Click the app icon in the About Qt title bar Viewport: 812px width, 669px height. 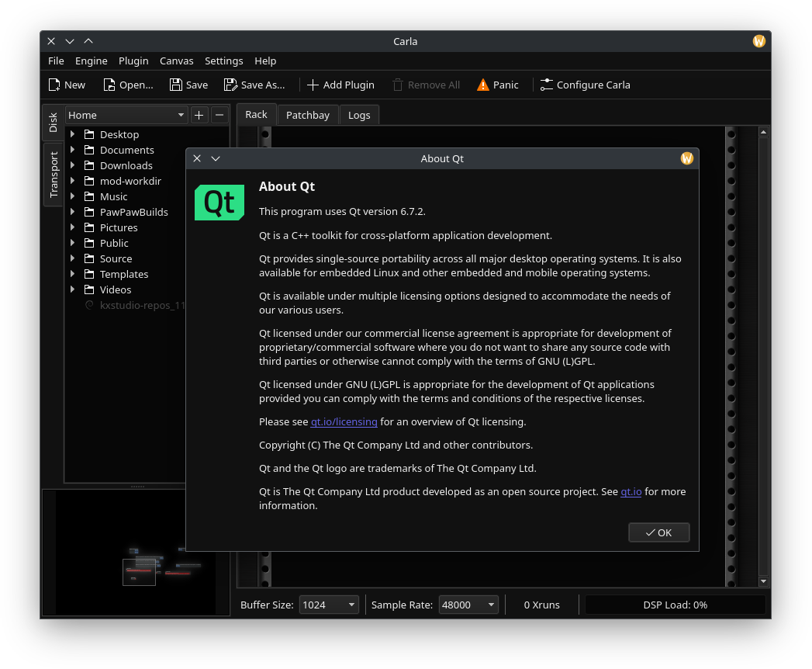click(686, 158)
